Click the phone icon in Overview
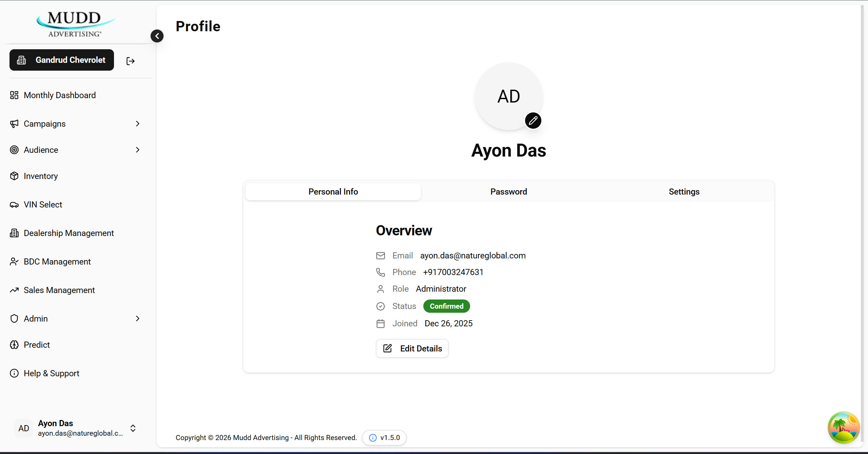Viewport: 868px width, 454px height. click(381, 272)
